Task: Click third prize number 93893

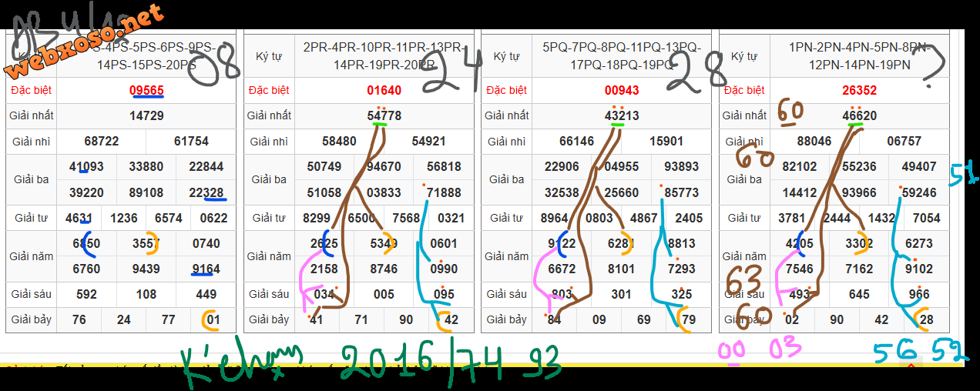Action: 681,167
